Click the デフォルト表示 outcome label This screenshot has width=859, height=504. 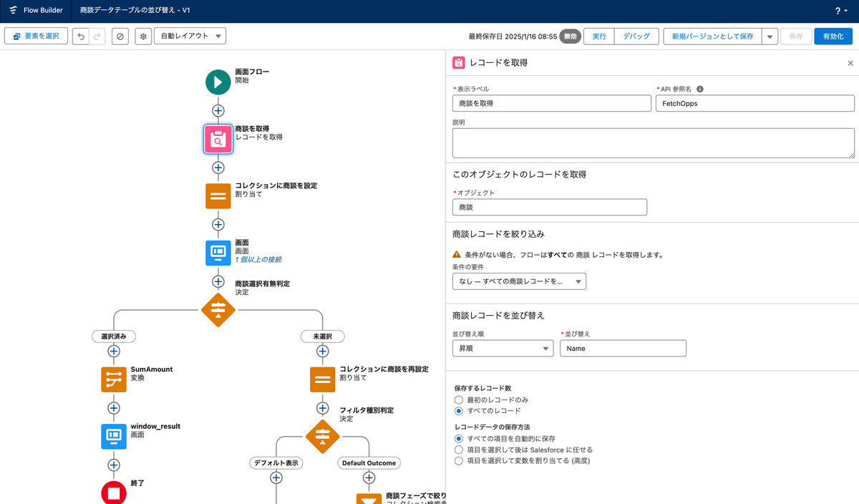(x=276, y=463)
